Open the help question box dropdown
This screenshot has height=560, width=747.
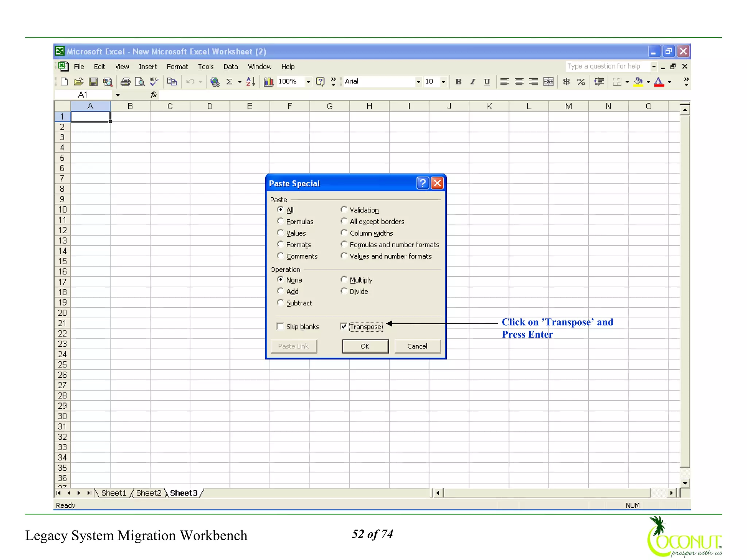(x=654, y=66)
